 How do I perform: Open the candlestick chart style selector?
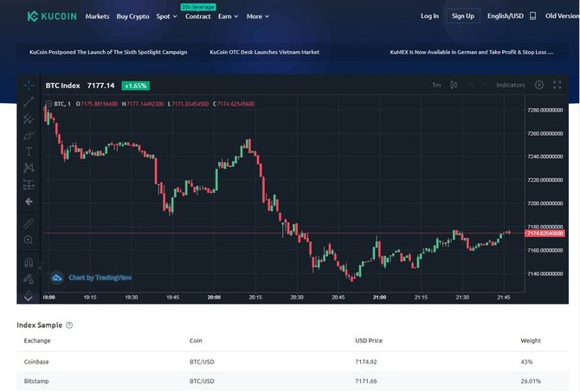click(x=454, y=85)
